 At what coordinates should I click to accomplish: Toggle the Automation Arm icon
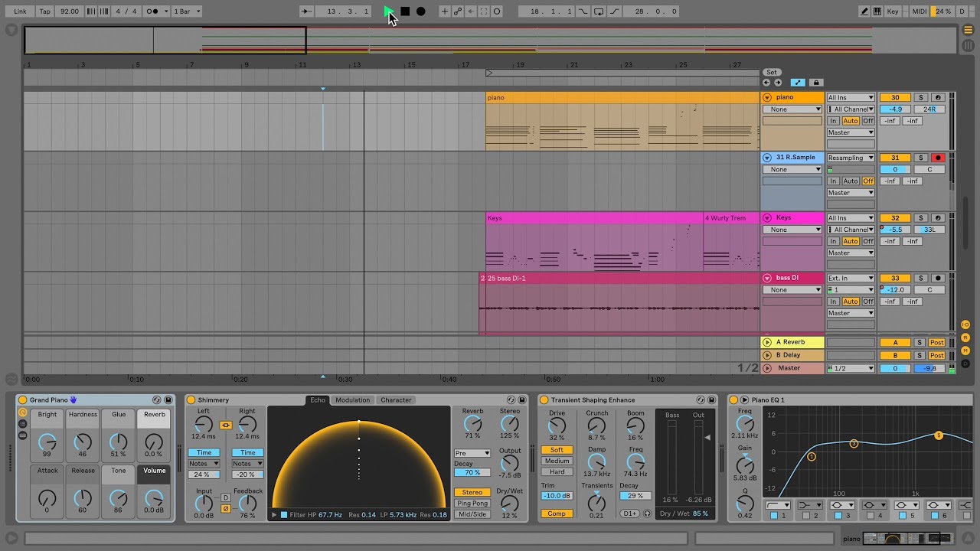coord(458,11)
